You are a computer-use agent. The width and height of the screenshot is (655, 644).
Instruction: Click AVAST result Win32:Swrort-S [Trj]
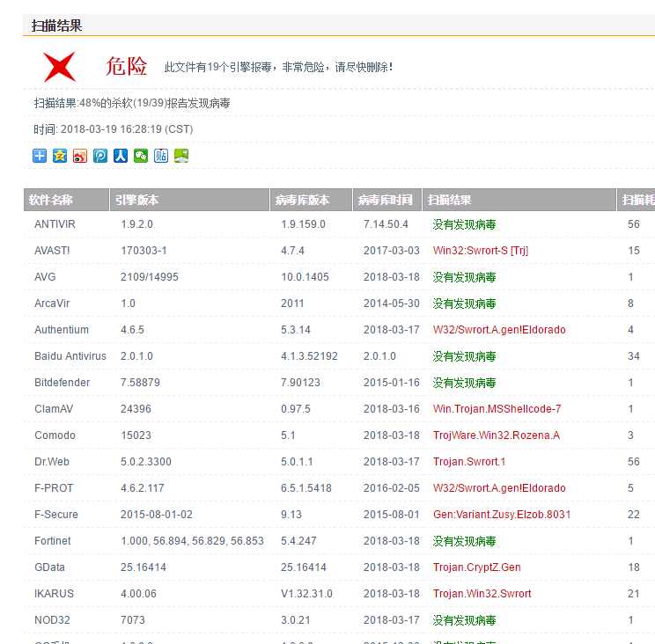[x=481, y=251]
